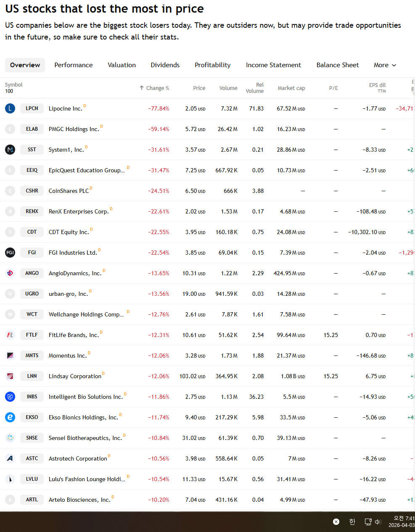Open the Profitability tab
Image resolution: width=415 pixels, height=532 pixels.
click(213, 65)
